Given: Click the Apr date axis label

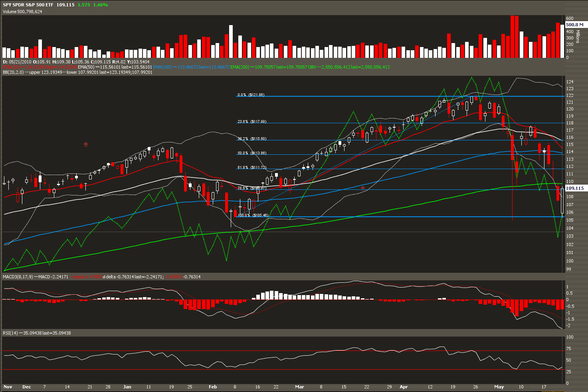Looking at the screenshot, I should tap(404, 387).
